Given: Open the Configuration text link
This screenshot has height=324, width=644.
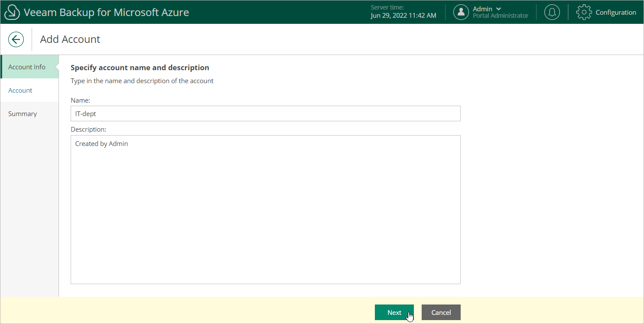Looking at the screenshot, I should [x=615, y=12].
